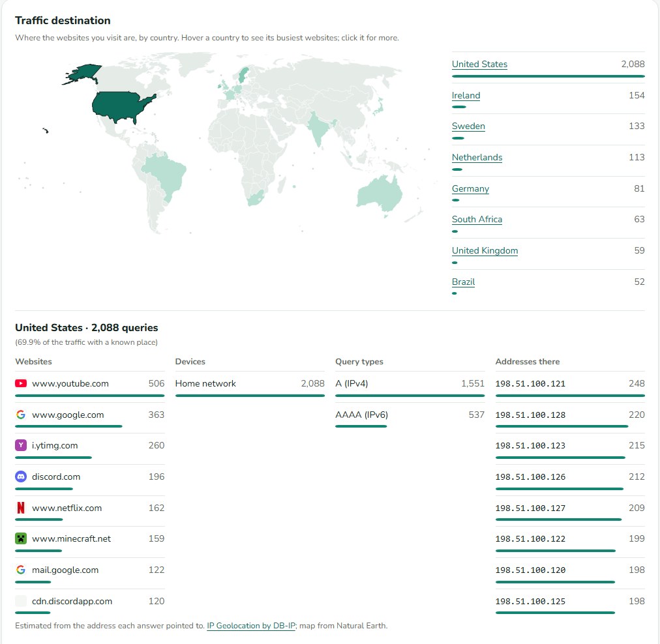Click Sweden on the world map
Viewport: 660px width, 644px height.
click(243, 74)
